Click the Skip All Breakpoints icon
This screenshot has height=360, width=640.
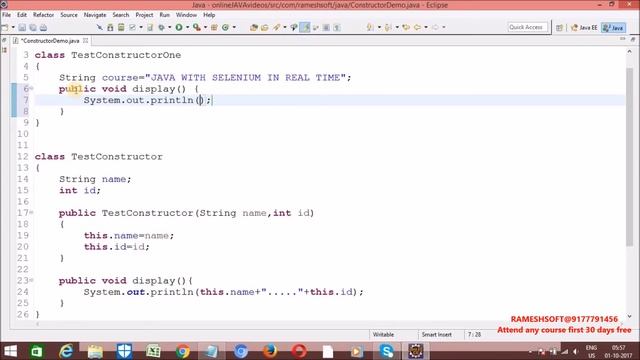(99, 27)
